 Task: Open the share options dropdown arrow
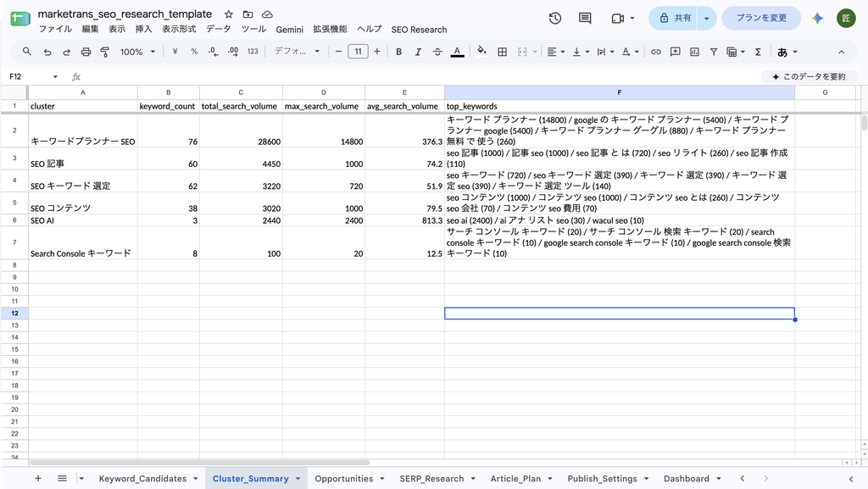coord(706,19)
